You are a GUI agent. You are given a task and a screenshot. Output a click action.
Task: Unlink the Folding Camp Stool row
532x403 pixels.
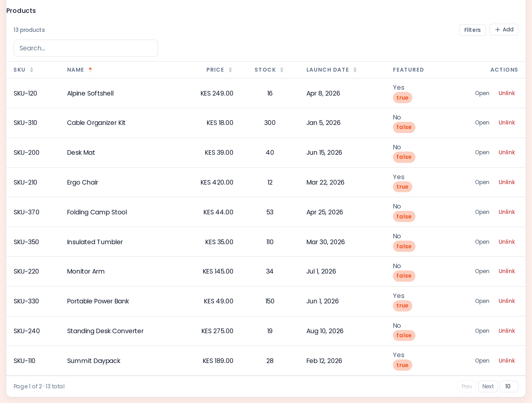(506, 212)
